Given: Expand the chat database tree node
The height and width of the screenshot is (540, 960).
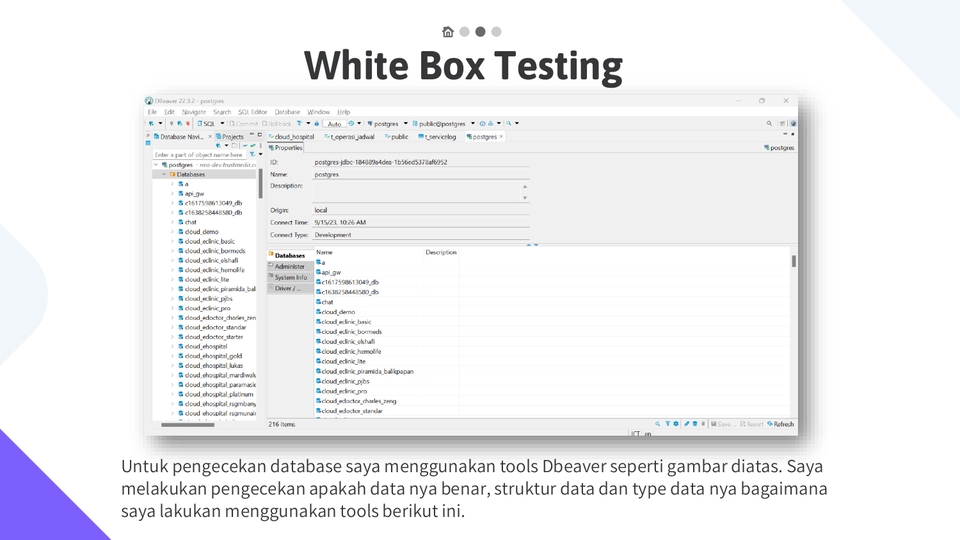Looking at the screenshot, I should (172, 222).
